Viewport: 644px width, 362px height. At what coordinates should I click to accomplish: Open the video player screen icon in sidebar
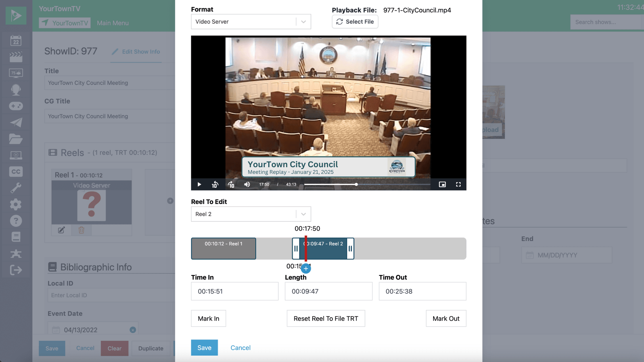pyautogui.click(x=16, y=155)
